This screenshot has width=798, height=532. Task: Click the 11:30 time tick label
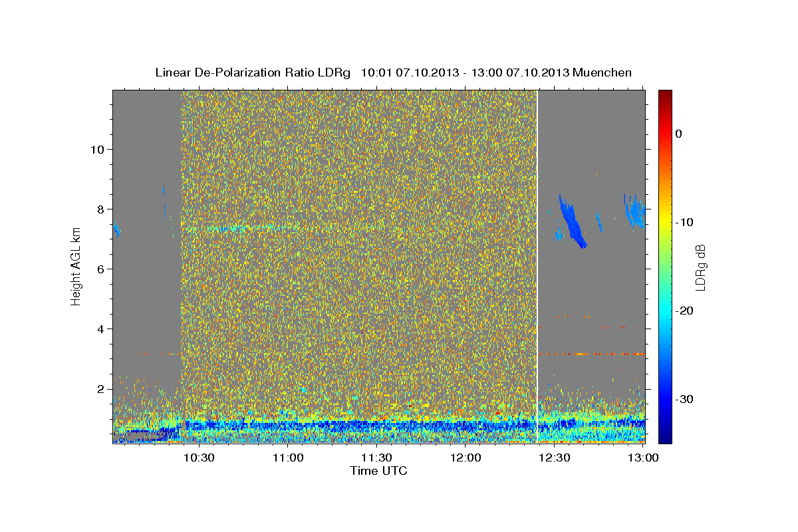pos(377,458)
